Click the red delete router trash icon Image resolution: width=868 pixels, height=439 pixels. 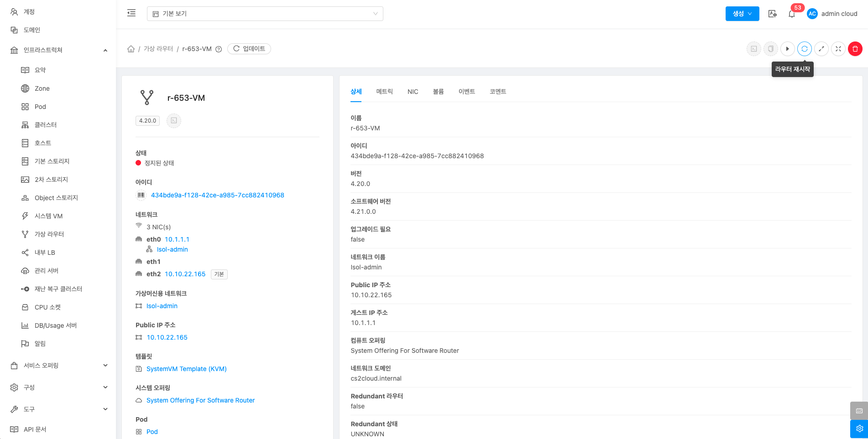coord(855,49)
